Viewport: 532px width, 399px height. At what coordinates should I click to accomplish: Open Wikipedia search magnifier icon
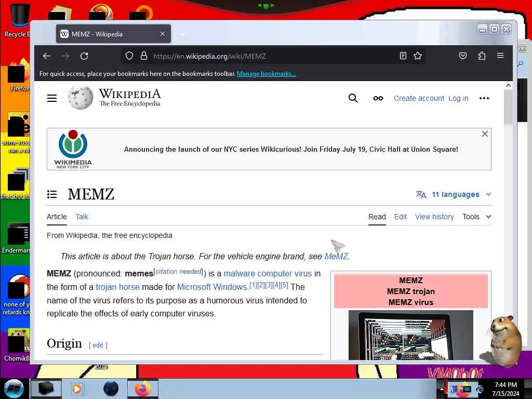pyautogui.click(x=353, y=98)
